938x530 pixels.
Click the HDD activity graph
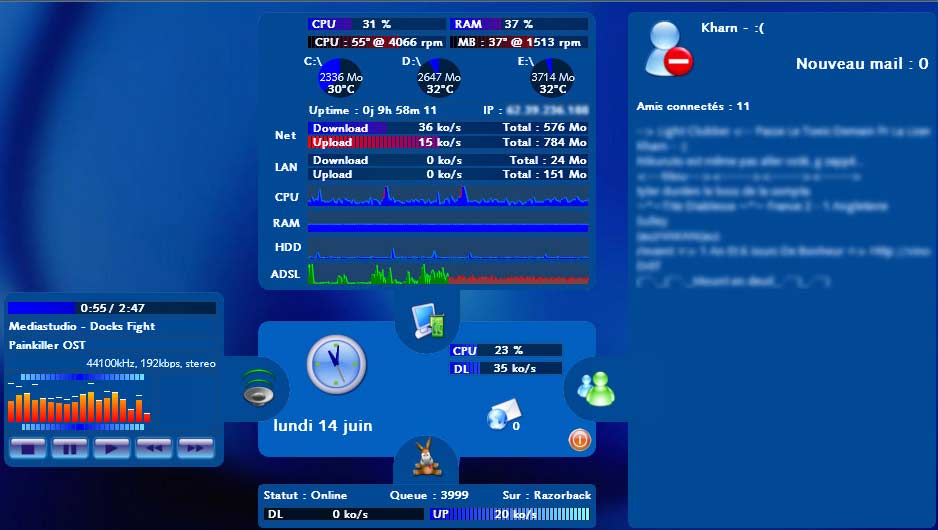[x=447, y=248]
